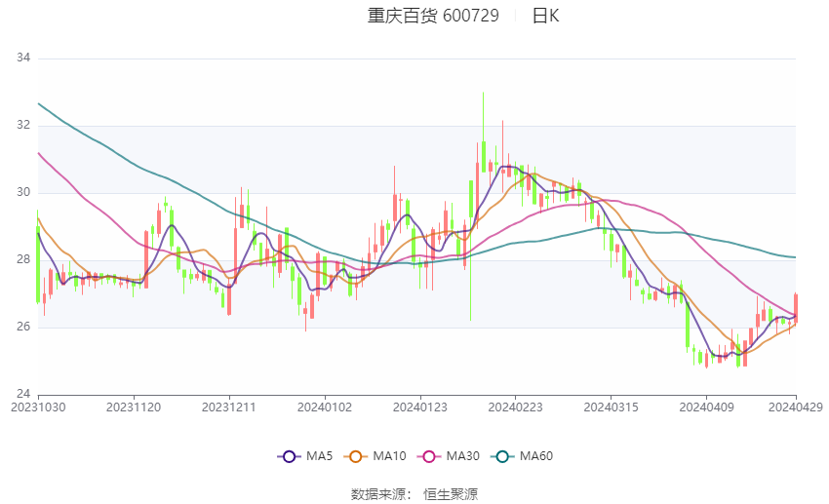Click the y-axis value 24
Screen dimensions: 829x504
(23, 394)
